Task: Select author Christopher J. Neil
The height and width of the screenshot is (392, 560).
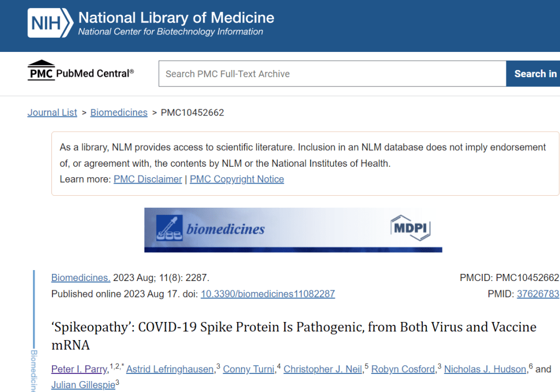Action: [323, 370]
